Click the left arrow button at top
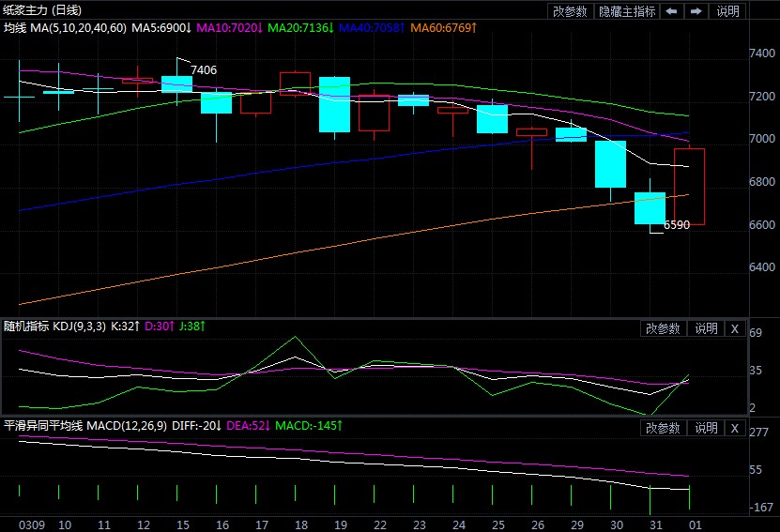 671,11
